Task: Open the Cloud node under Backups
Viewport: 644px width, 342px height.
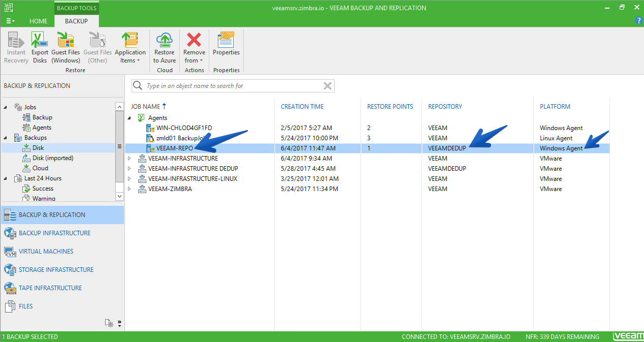Action: click(x=40, y=168)
